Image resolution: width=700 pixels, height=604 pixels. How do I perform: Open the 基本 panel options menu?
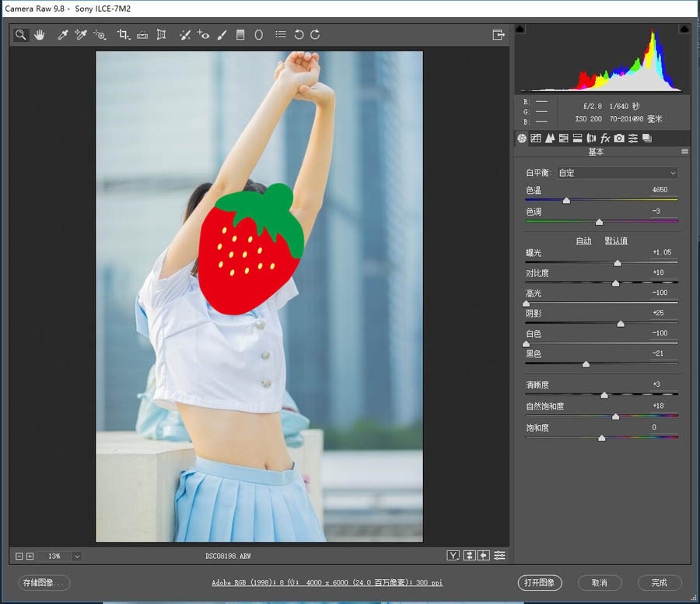click(684, 152)
